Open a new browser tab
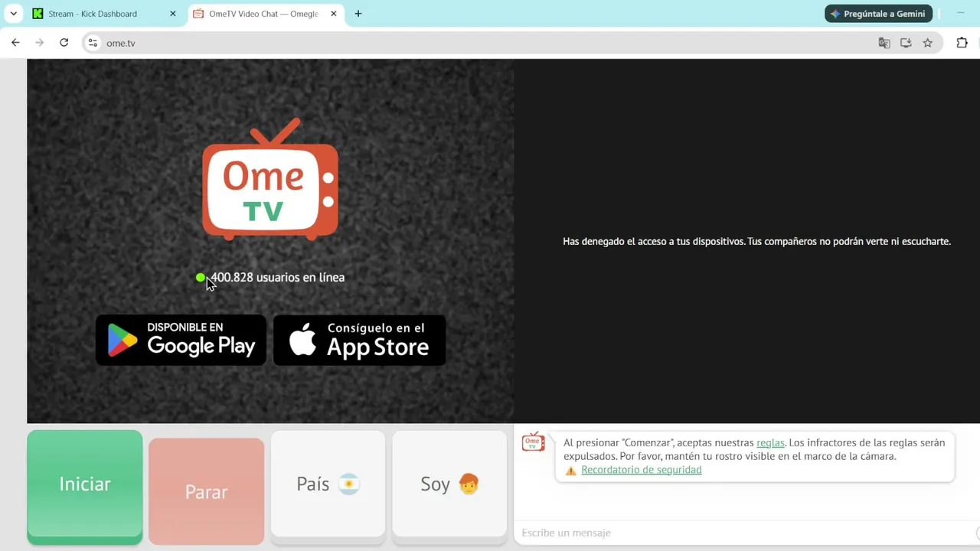The image size is (980, 551). pos(358,14)
